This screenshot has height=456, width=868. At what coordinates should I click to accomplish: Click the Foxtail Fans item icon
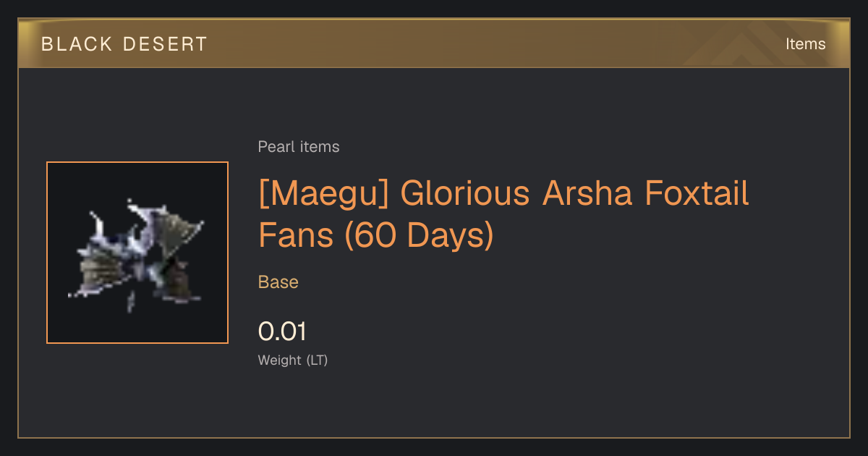tap(137, 253)
